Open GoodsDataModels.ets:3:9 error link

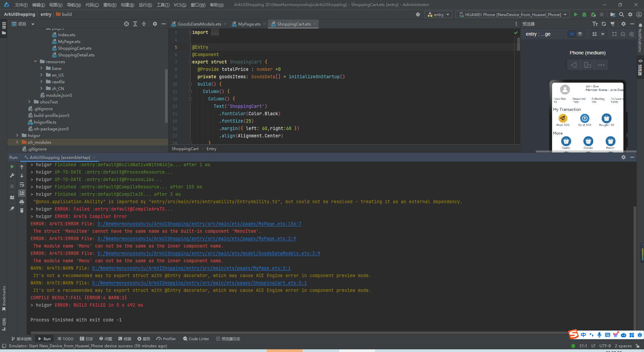pos(209,253)
